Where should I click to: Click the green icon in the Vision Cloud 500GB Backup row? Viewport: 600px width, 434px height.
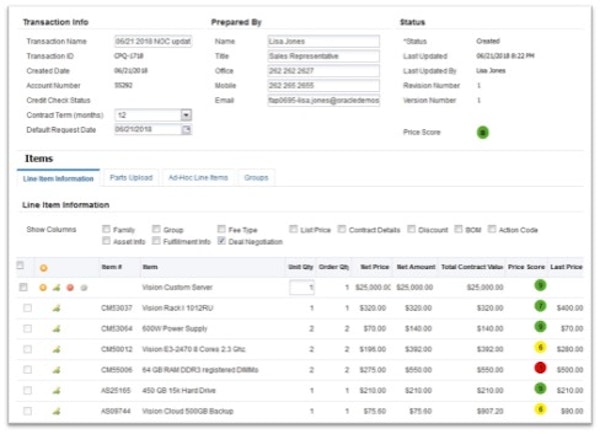tap(57, 411)
